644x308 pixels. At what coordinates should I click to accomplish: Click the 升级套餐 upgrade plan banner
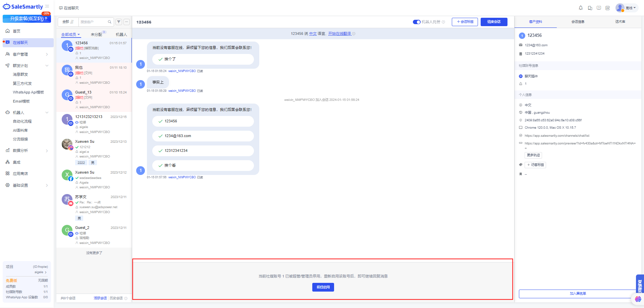(27, 19)
